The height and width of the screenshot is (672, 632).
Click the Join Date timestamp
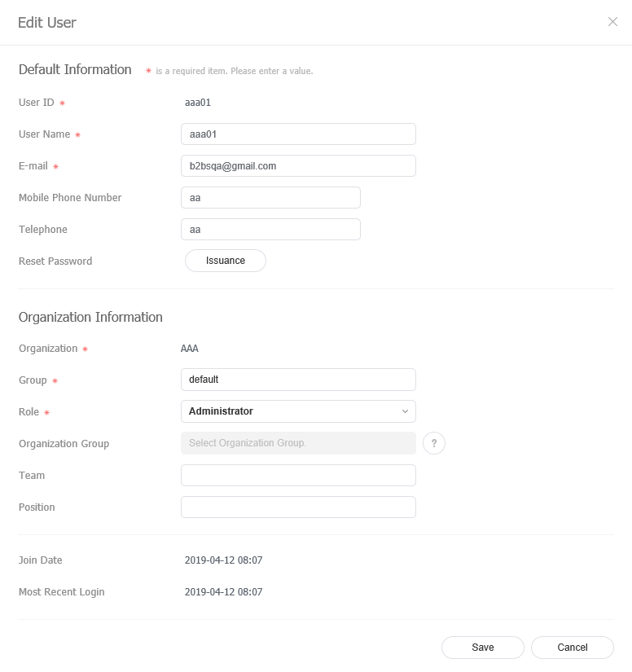coord(223,560)
